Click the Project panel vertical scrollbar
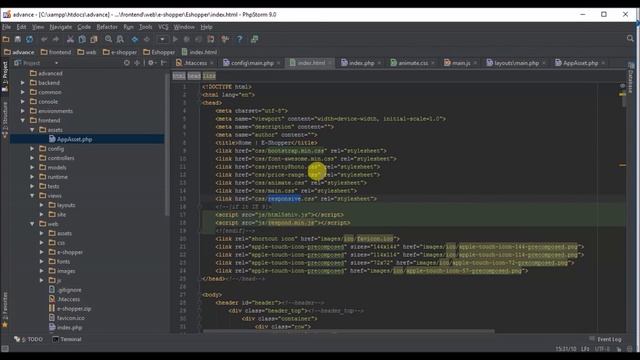Viewport: 640px width, 360px height. pyautogui.click(x=167, y=145)
